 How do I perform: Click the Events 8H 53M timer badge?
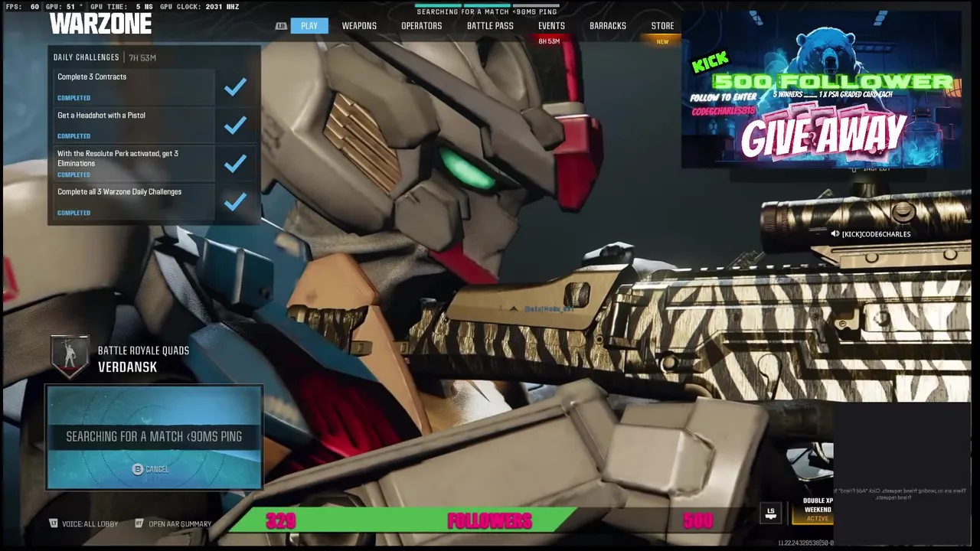[x=549, y=41]
